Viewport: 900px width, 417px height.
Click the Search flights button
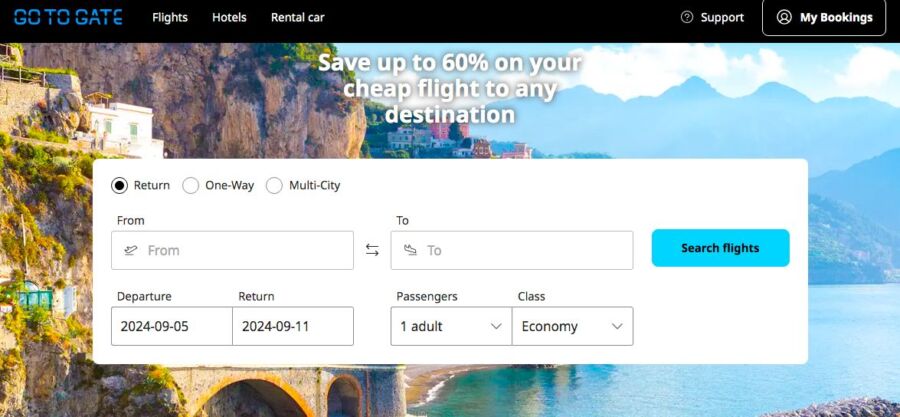click(x=720, y=248)
